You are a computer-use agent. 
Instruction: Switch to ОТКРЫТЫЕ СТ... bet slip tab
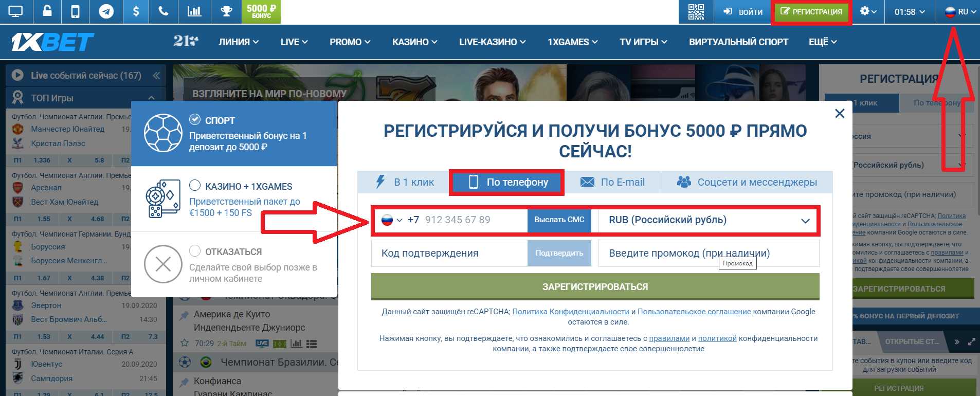point(912,341)
